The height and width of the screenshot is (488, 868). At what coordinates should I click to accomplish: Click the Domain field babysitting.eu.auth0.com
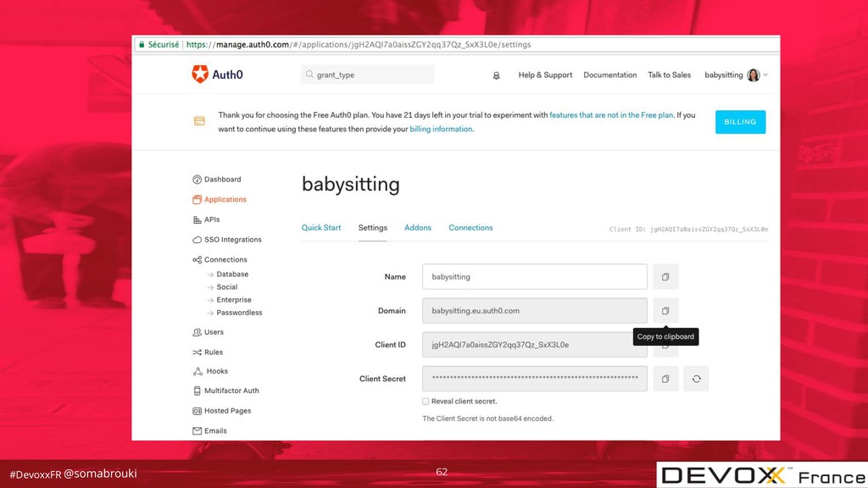click(535, 310)
